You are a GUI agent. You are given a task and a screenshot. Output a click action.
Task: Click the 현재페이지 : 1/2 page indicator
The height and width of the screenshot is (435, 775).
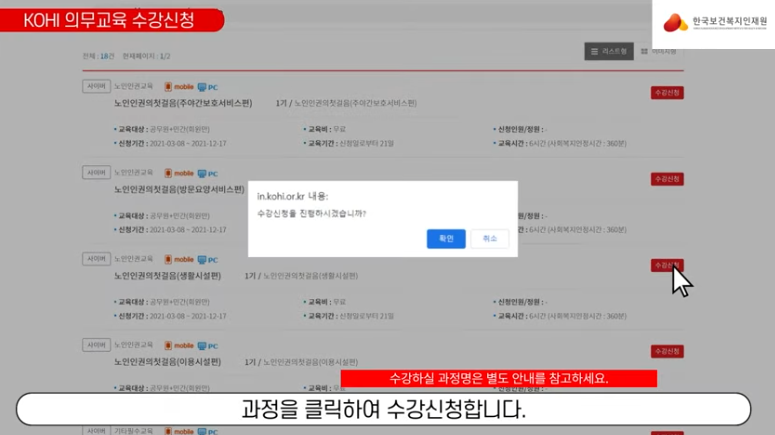tap(146, 56)
